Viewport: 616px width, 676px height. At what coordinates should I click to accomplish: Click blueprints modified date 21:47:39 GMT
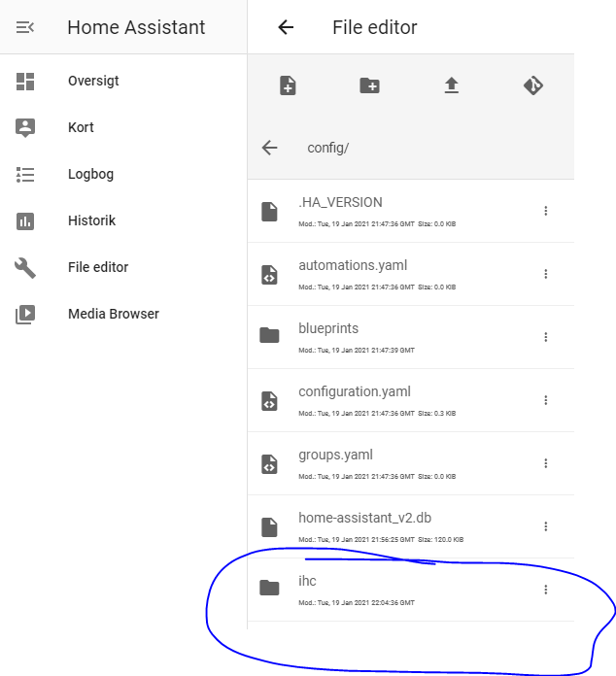[x=357, y=351]
